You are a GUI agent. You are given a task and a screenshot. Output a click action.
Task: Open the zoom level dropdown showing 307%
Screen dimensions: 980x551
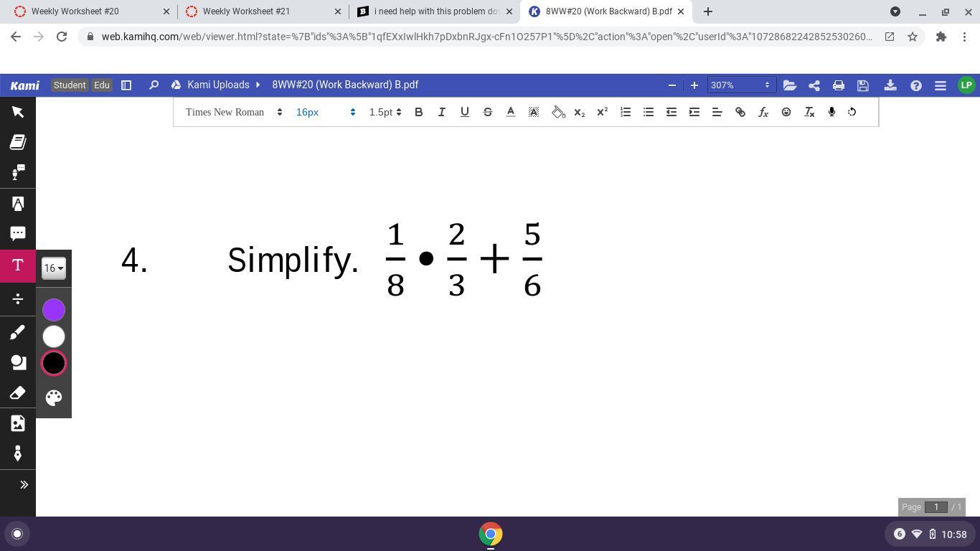point(740,85)
